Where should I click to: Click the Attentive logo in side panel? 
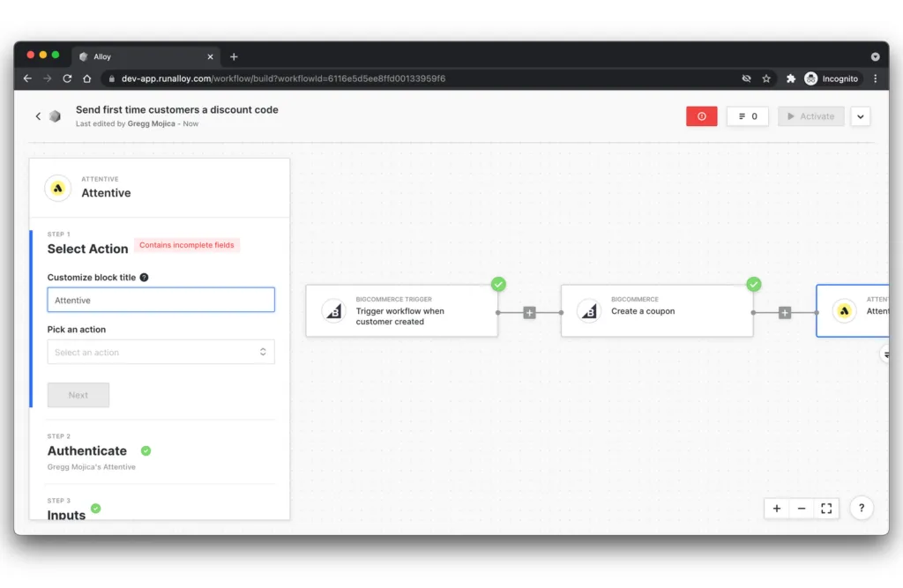pyautogui.click(x=58, y=189)
